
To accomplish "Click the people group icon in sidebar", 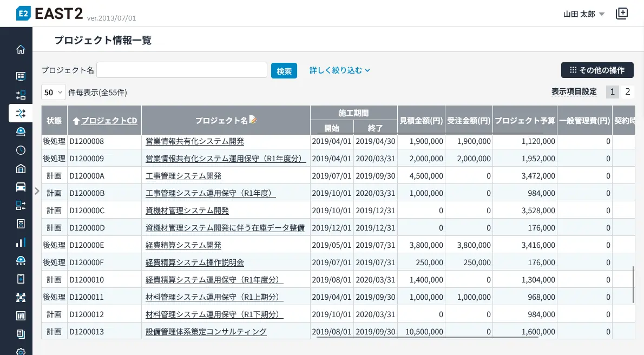I will click(x=21, y=297).
